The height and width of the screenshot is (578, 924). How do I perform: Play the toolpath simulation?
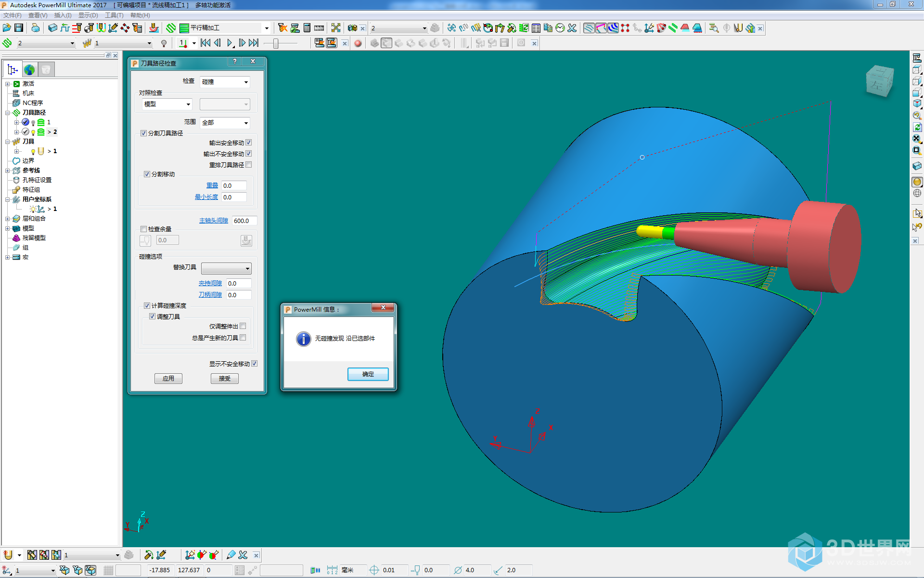click(x=230, y=43)
